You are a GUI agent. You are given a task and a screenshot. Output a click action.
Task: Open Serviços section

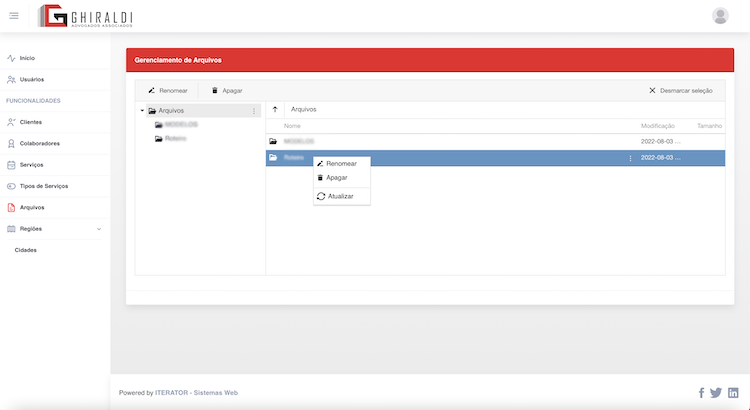tap(32, 165)
